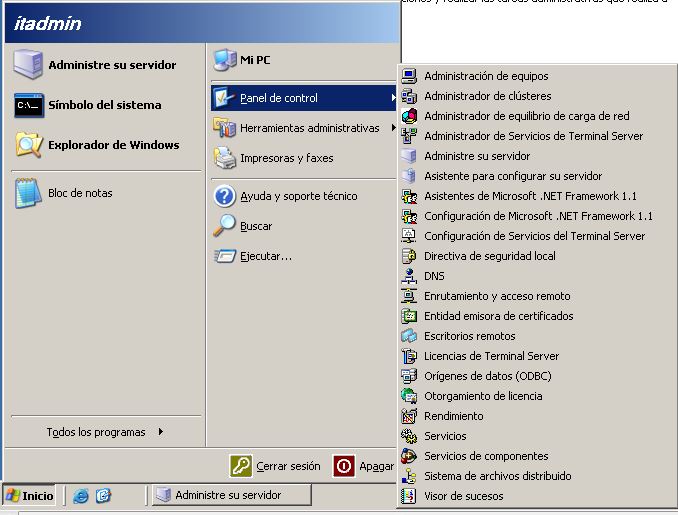Click the Rendimiento icon
This screenshot has height=515, width=678.
click(x=409, y=416)
